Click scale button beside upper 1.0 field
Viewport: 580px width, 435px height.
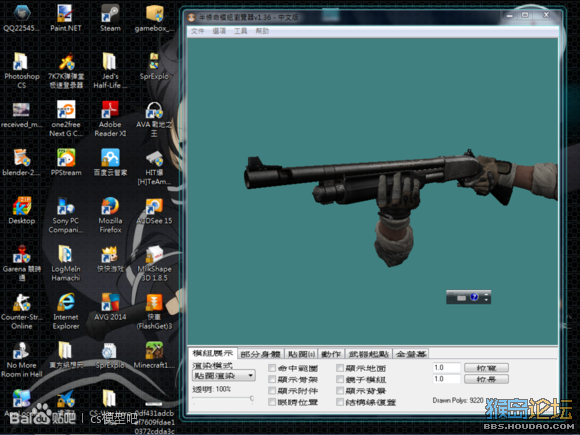pos(486,368)
